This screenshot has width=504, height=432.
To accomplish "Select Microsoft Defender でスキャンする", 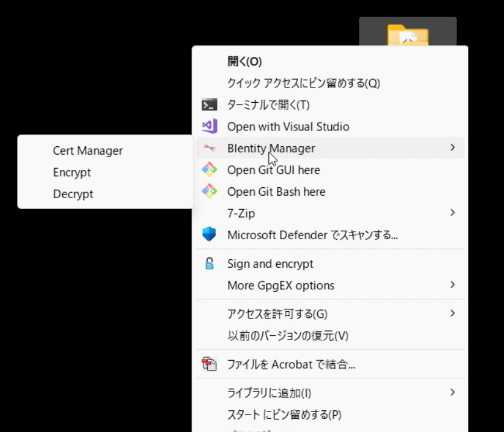I will point(330,235).
